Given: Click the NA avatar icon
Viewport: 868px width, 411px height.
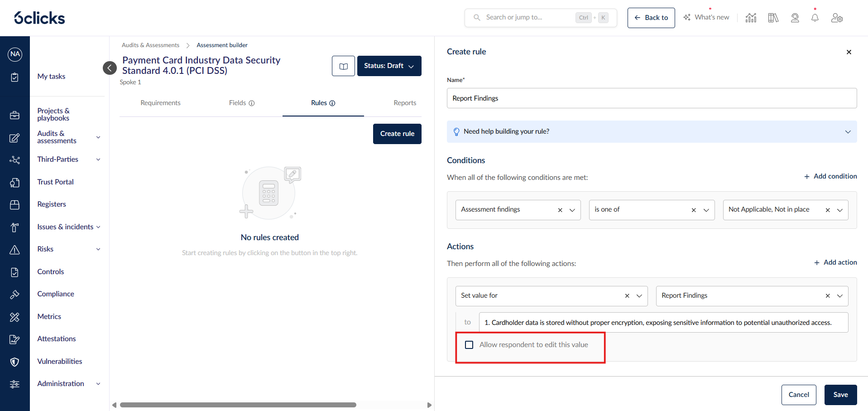Looking at the screenshot, I should 15,54.
